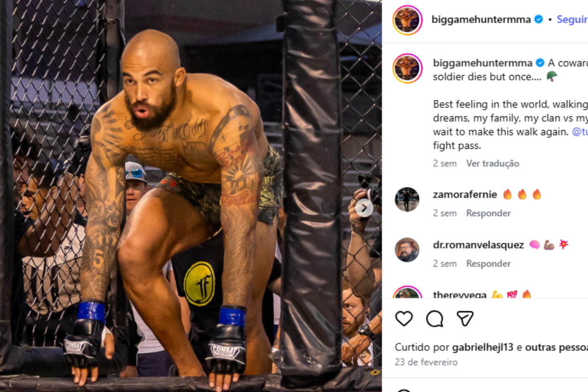Click the fighter photo in the post
Screen dimensions: 588x392
tap(191, 196)
